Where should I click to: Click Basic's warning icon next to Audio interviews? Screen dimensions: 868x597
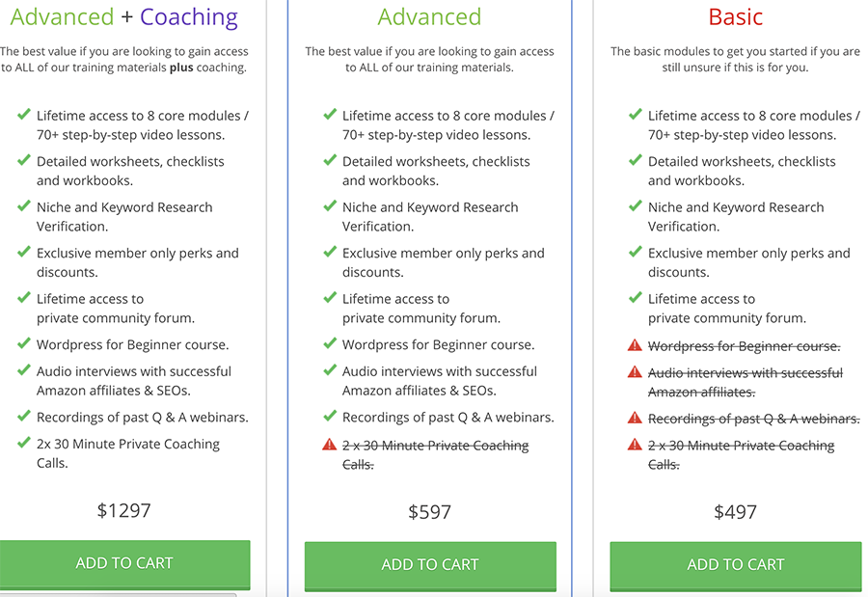(635, 372)
